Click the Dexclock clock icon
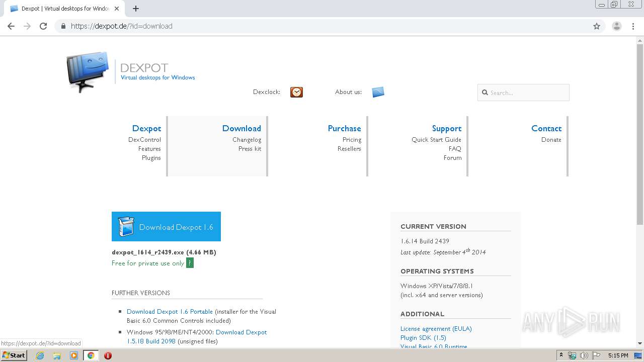 [x=296, y=92]
